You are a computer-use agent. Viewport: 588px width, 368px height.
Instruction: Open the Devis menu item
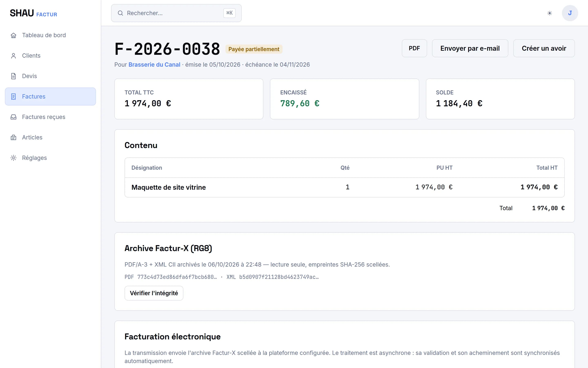50,76
